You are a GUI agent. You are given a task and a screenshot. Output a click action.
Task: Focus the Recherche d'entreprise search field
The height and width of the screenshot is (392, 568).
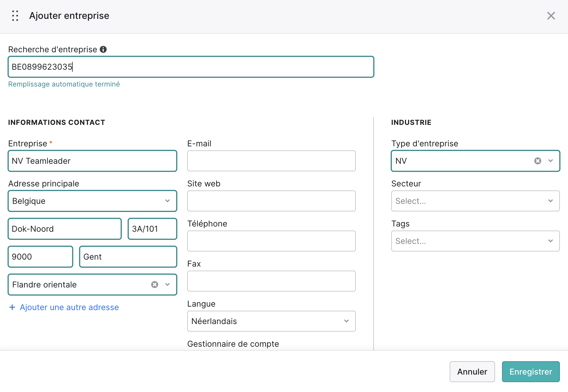(191, 67)
